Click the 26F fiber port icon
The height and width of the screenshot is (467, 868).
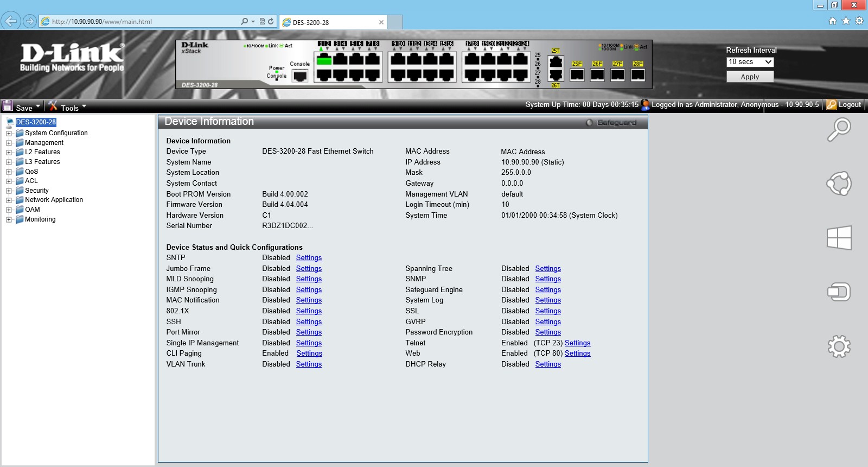[x=597, y=75]
